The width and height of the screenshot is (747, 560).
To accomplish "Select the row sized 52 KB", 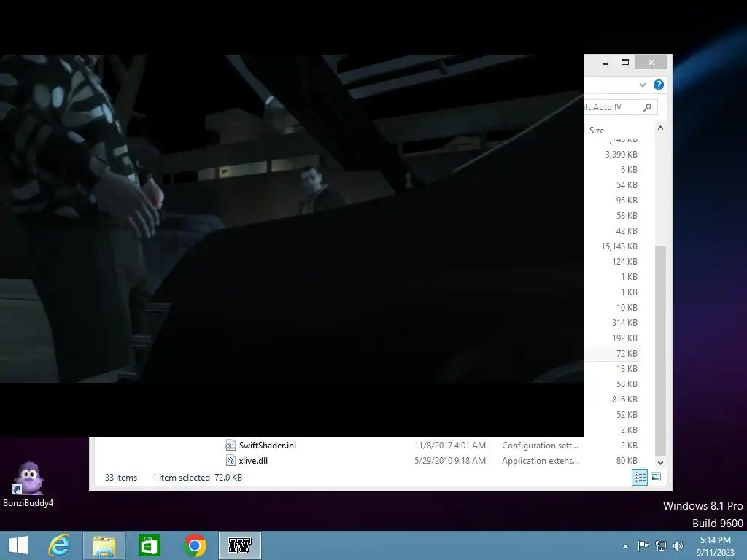I will [627, 414].
